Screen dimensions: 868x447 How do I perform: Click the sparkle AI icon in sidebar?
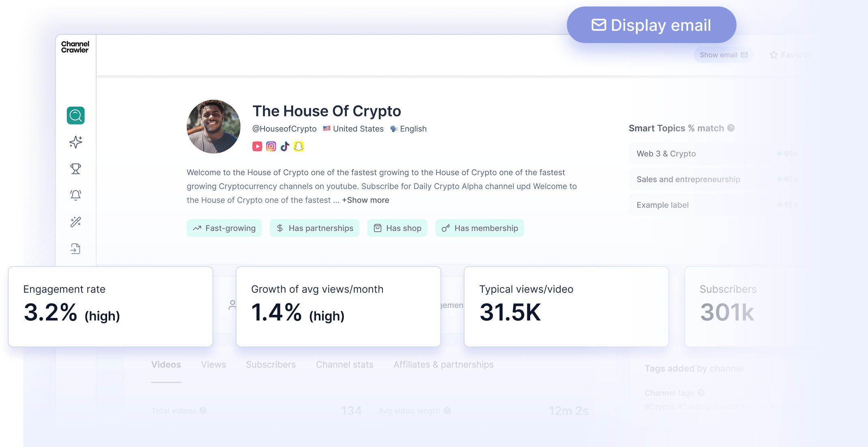[75, 142]
